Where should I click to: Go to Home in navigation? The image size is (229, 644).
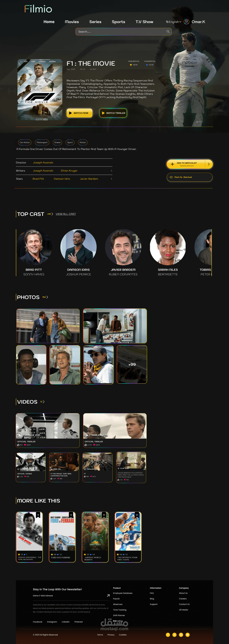[x=49, y=22]
